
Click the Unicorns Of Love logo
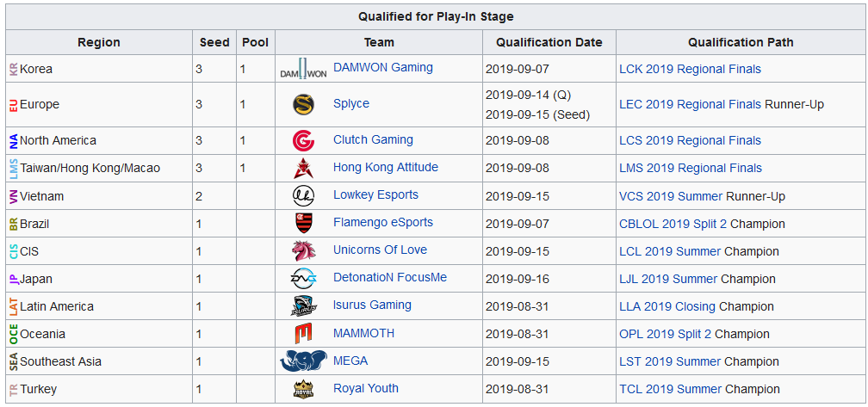coord(303,251)
